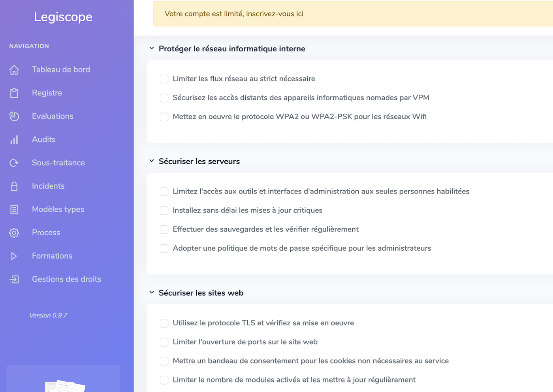Click the home icon for Tableau de bord

(x=14, y=70)
